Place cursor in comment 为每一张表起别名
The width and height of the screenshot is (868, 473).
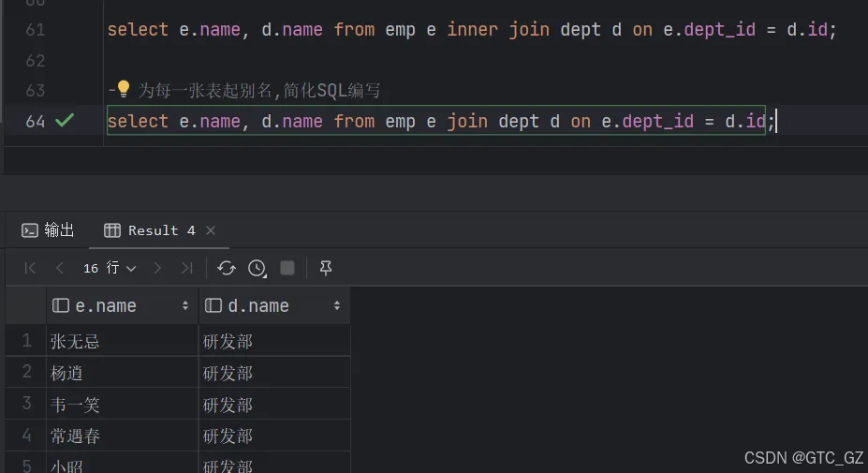205,90
